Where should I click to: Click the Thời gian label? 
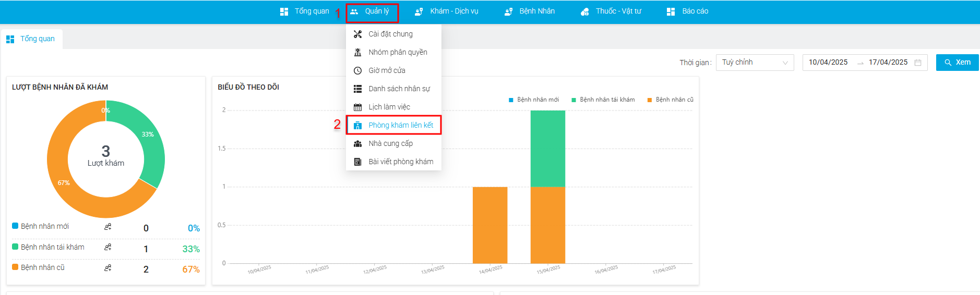point(695,63)
